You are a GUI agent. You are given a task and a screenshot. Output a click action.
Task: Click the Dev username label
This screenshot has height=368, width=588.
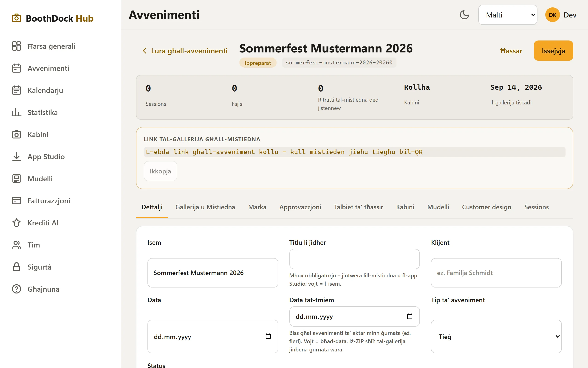click(570, 15)
